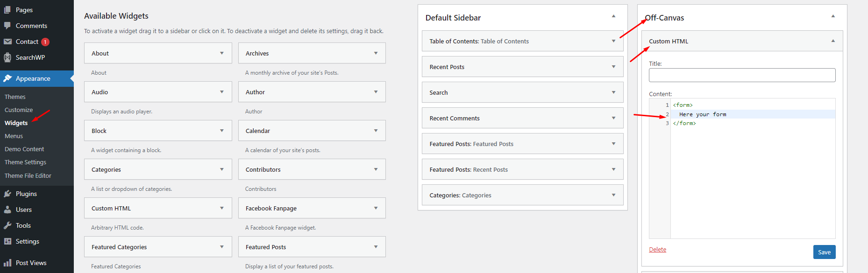The height and width of the screenshot is (273, 868).
Task: Click the Appearance paintbrush icon
Action: point(7,78)
